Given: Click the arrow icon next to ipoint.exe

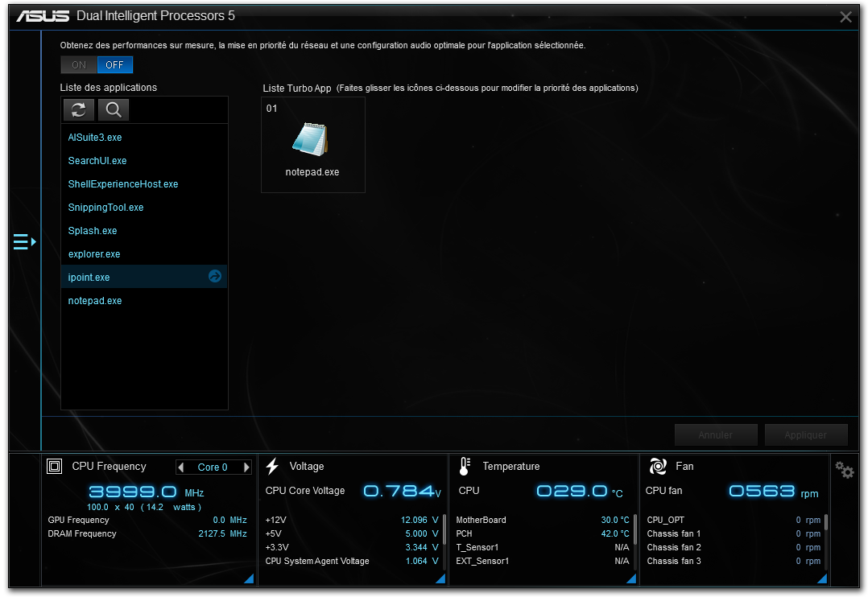Looking at the screenshot, I should tap(215, 277).
